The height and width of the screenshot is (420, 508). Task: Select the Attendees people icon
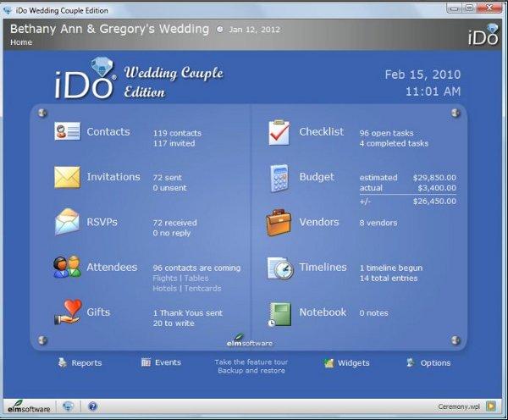tap(66, 268)
